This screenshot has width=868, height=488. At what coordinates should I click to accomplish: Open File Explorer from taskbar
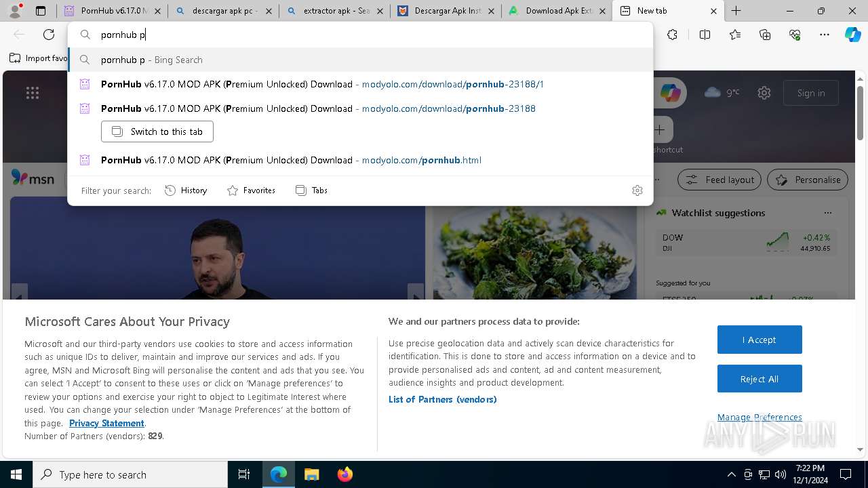(x=311, y=474)
